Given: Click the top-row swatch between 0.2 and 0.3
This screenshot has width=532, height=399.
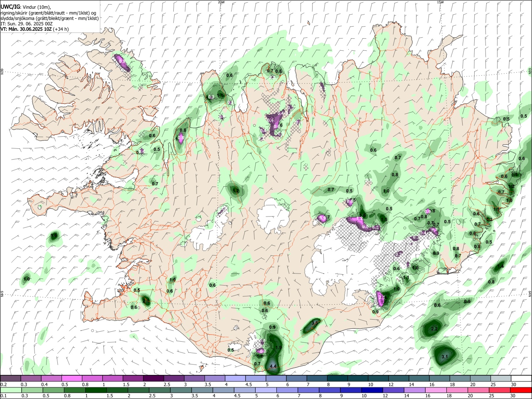Looking at the screenshot, I should coord(10,379).
